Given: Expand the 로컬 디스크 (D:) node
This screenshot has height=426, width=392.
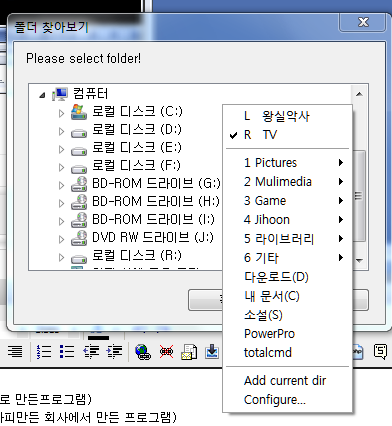Looking at the screenshot, I should pos(61,131).
